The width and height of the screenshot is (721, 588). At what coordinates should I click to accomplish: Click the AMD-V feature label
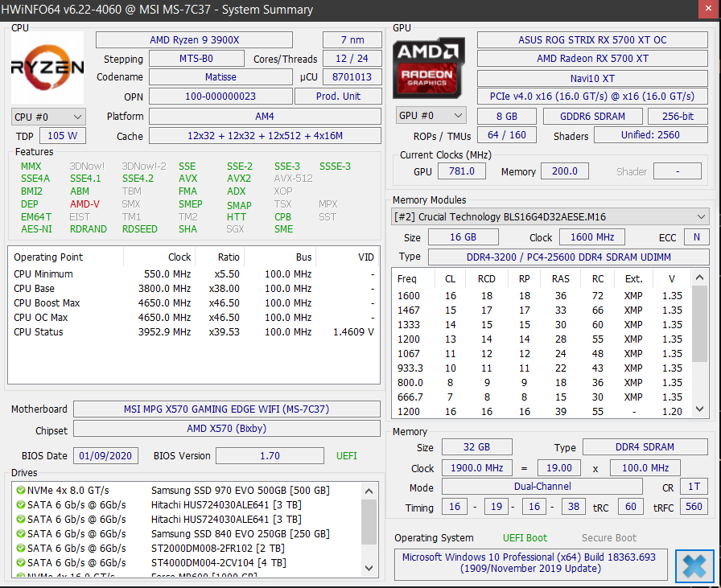tap(84, 204)
